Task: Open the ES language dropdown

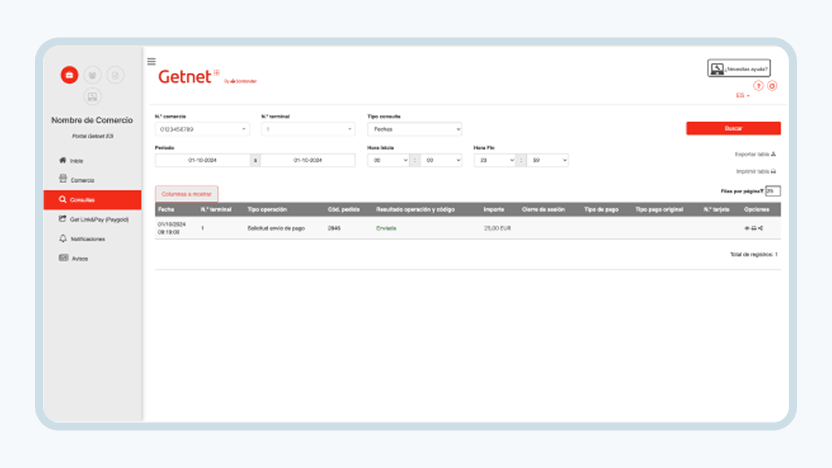Action: (x=742, y=96)
